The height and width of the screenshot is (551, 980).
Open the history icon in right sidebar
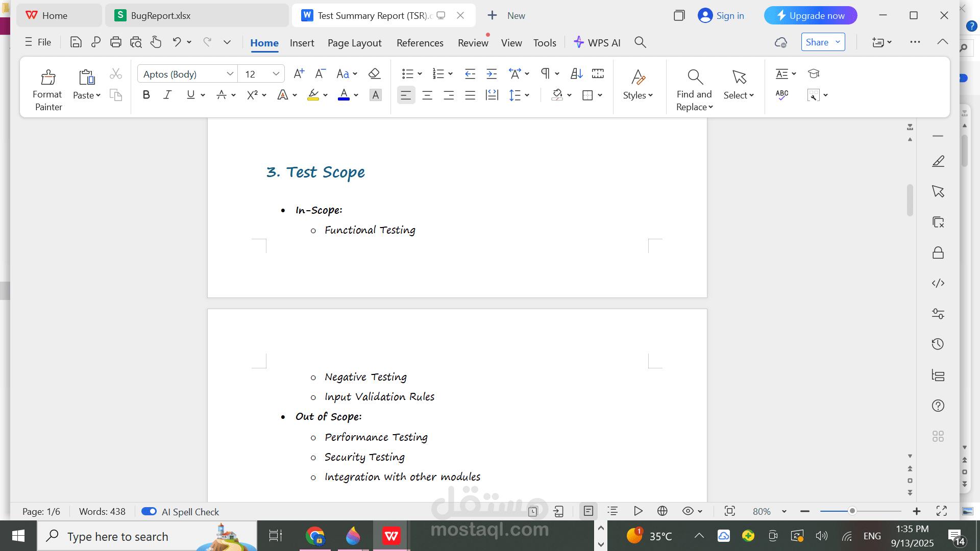[938, 344]
